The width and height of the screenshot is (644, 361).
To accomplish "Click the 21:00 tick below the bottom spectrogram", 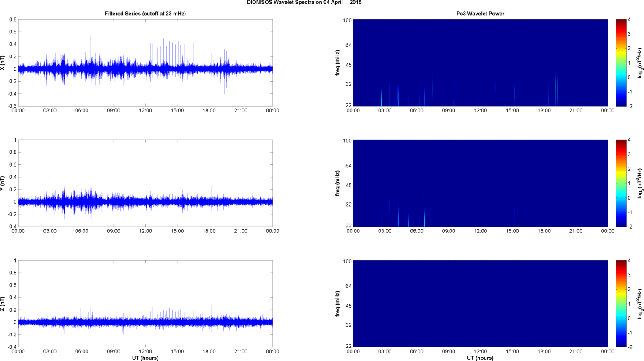I will (576, 352).
